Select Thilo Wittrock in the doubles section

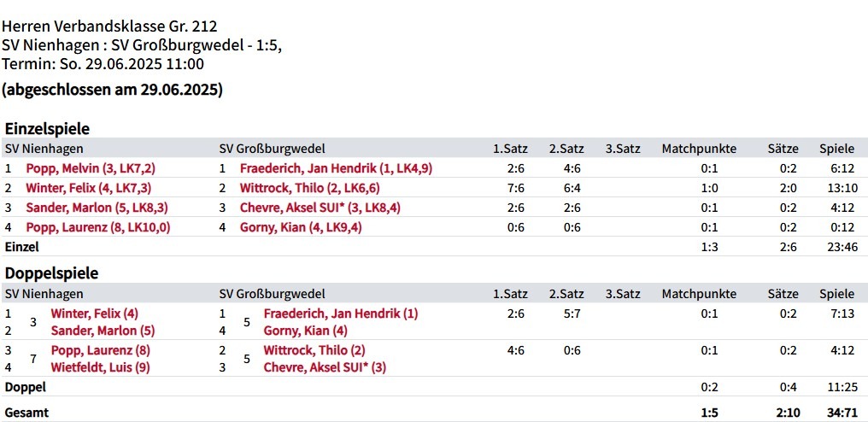click(314, 350)
